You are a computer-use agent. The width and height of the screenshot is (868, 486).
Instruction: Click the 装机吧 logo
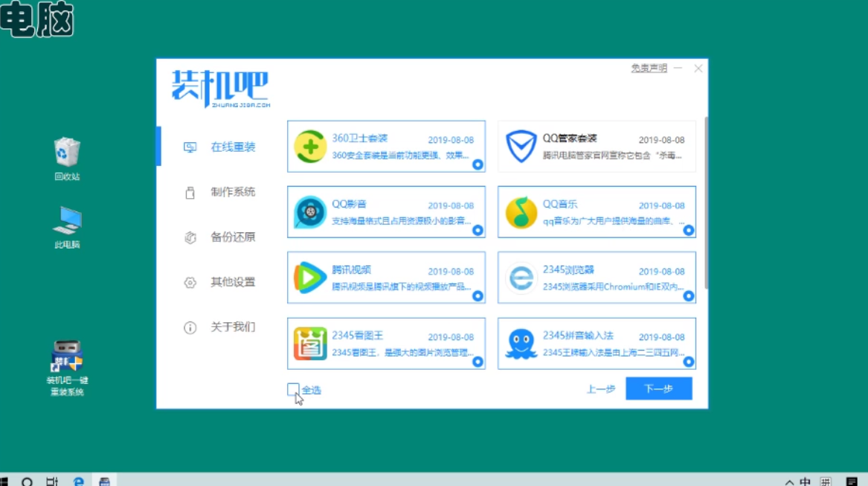click(220, 89)
